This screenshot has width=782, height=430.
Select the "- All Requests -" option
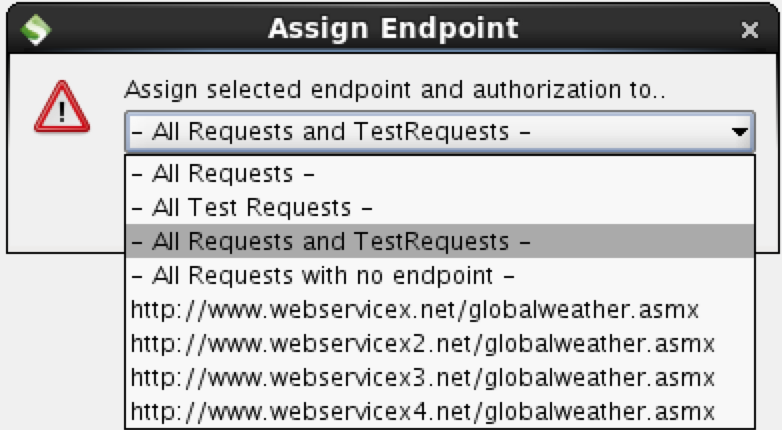223,174
